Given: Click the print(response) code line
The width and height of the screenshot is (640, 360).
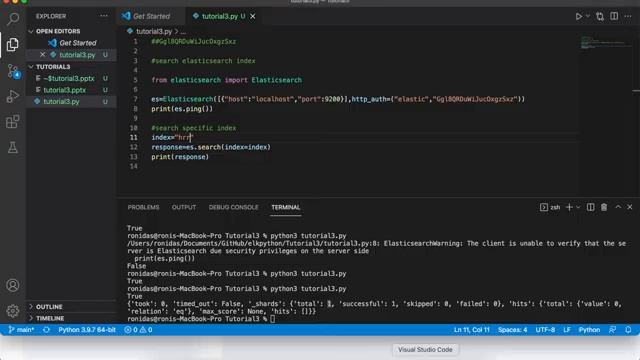Looking at the screenshot, I should (x=180, y=157).
